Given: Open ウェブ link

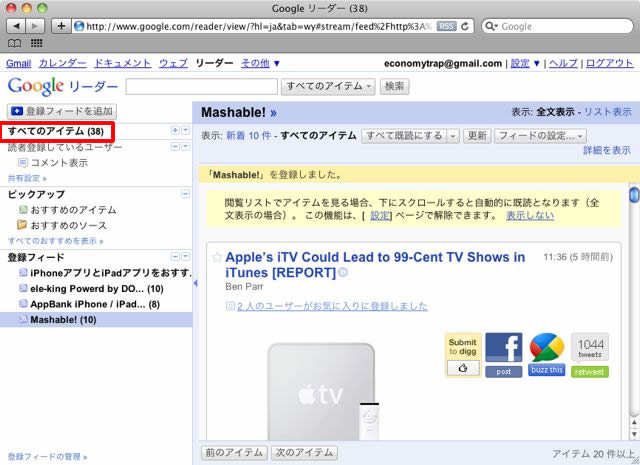Looking at the screenshot, I should (x=173, y=63).
